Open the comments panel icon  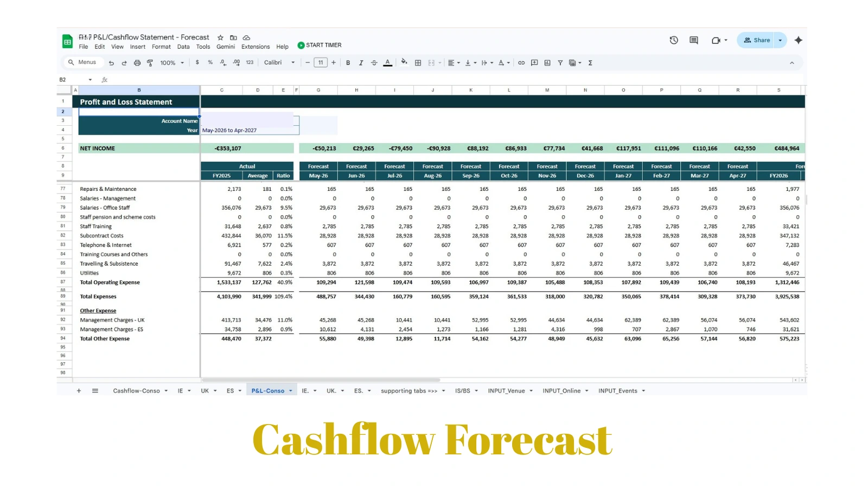pos(694,40)
